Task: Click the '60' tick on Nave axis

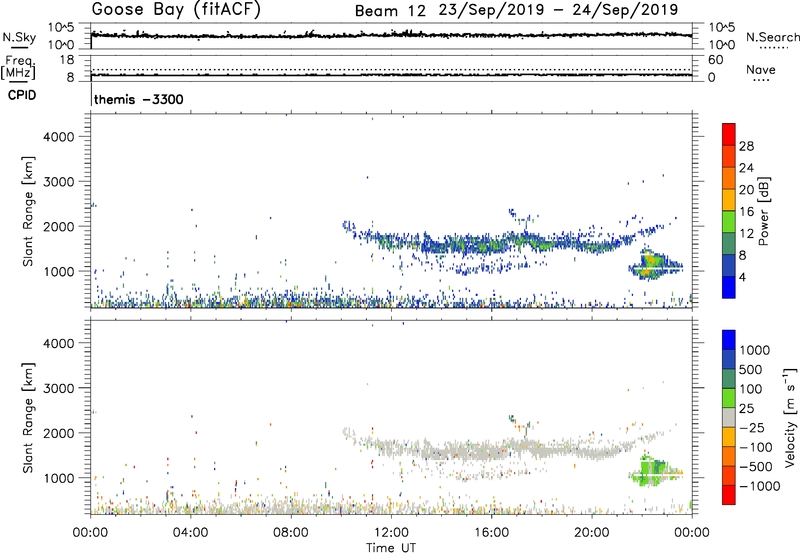Action: 715,60
